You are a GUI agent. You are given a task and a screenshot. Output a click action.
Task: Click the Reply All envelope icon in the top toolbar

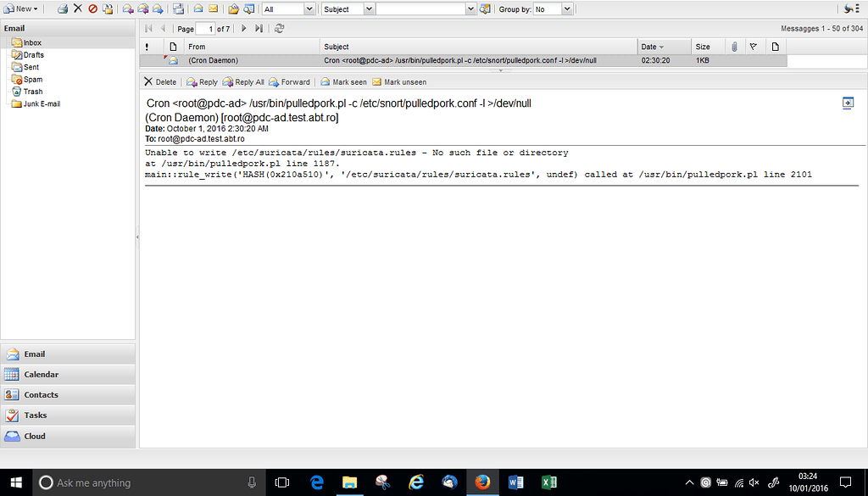[x=142, y=8]
